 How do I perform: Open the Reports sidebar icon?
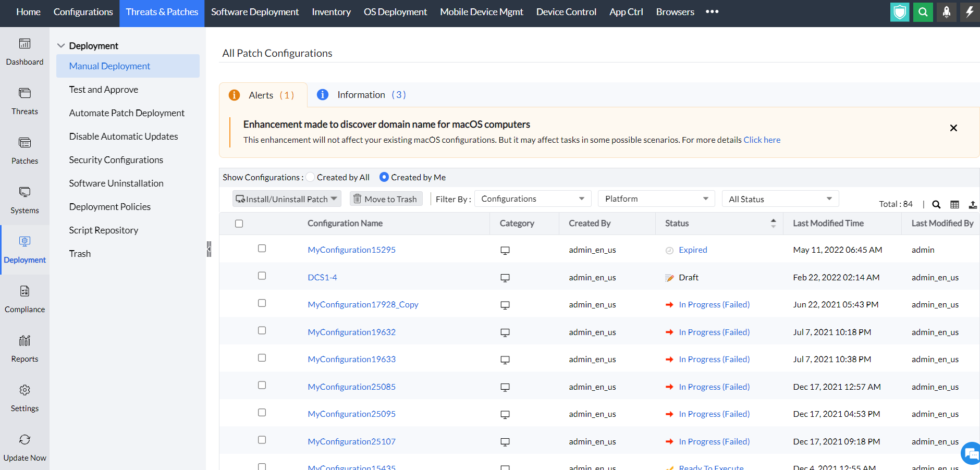[24, 341]
